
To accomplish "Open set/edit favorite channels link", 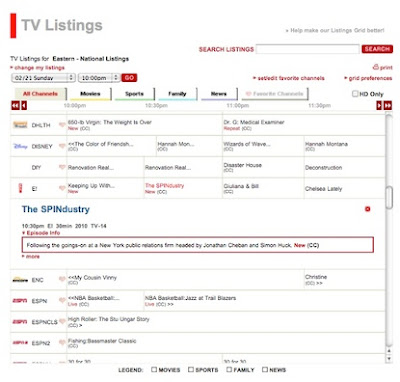I will [x=289, y=78].
